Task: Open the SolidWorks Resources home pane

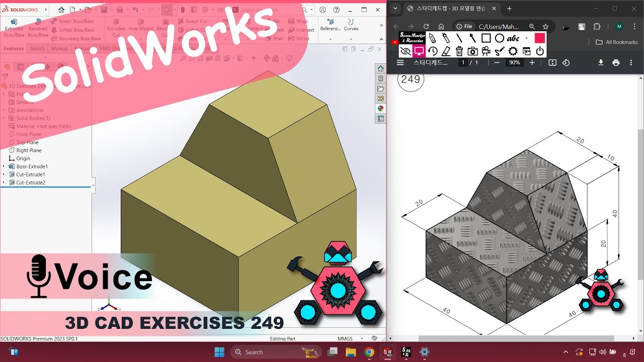Action: [381, 68]
